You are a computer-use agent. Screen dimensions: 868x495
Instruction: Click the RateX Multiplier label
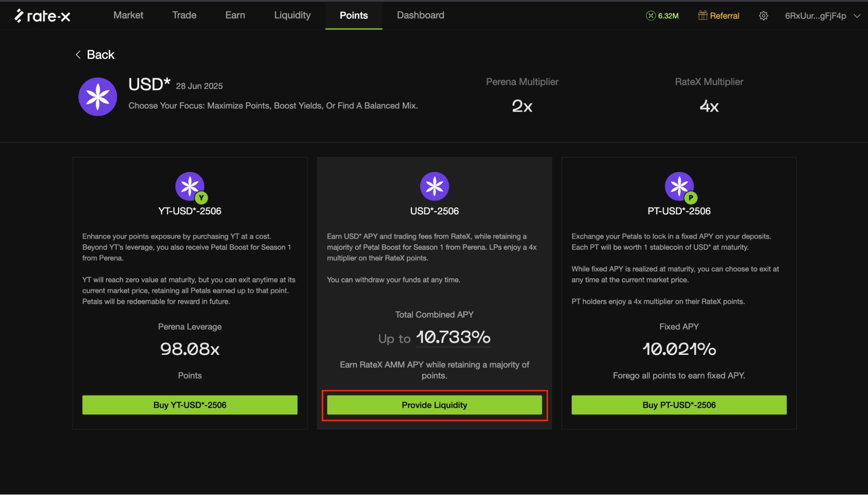pos(709,82)
